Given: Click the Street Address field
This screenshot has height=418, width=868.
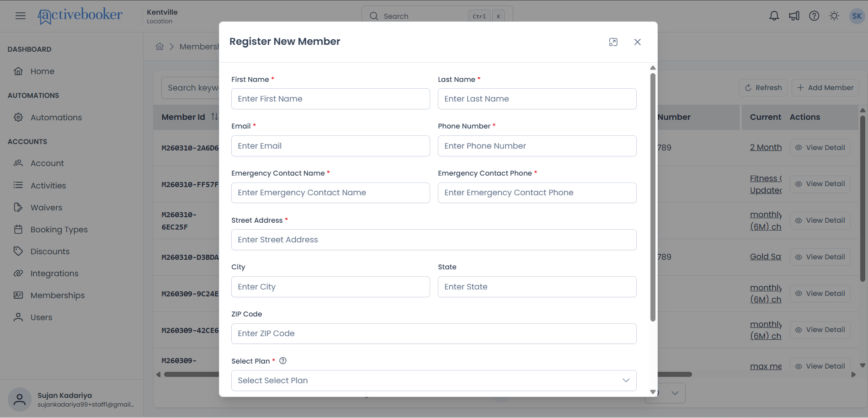Looking at the screenshot, I should point(434,240).
